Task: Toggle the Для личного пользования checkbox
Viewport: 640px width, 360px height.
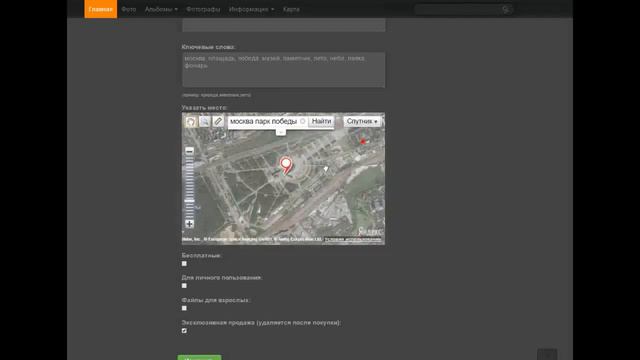Action: coord(184,286)
